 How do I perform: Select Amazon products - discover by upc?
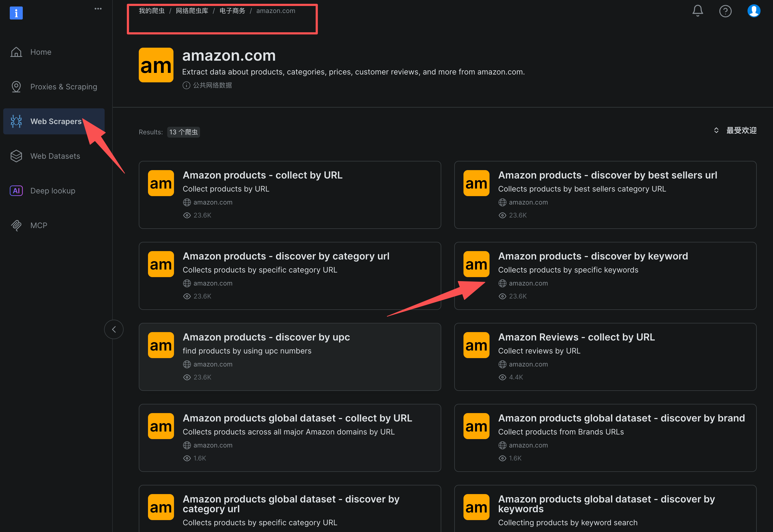point(266,337)
